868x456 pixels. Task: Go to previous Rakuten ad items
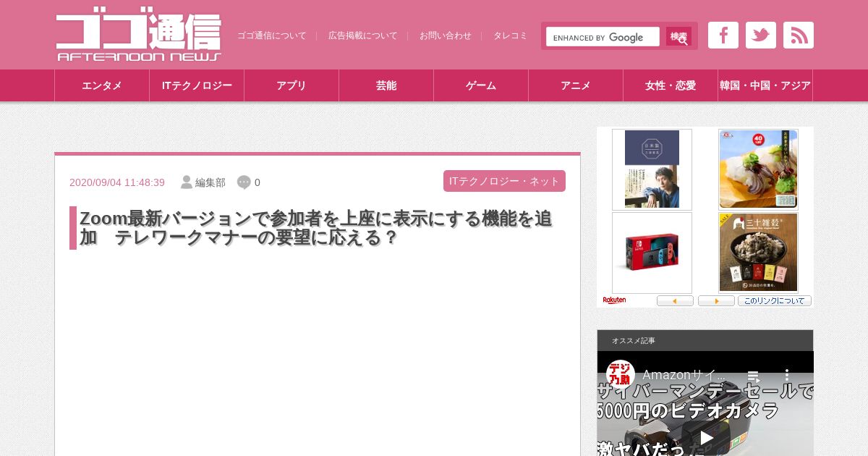[675, 300]
